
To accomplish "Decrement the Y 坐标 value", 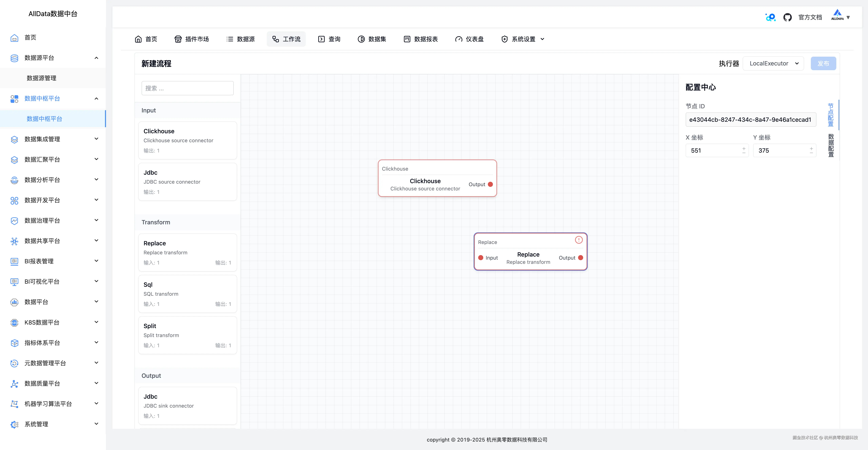I will [x=811, y=153].
